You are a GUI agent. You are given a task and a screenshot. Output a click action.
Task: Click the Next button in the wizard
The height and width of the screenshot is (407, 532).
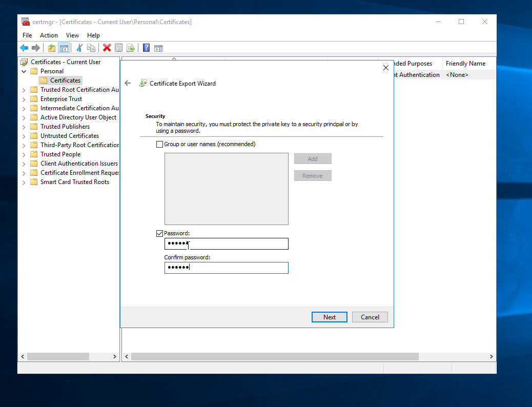tap(330, 317)
